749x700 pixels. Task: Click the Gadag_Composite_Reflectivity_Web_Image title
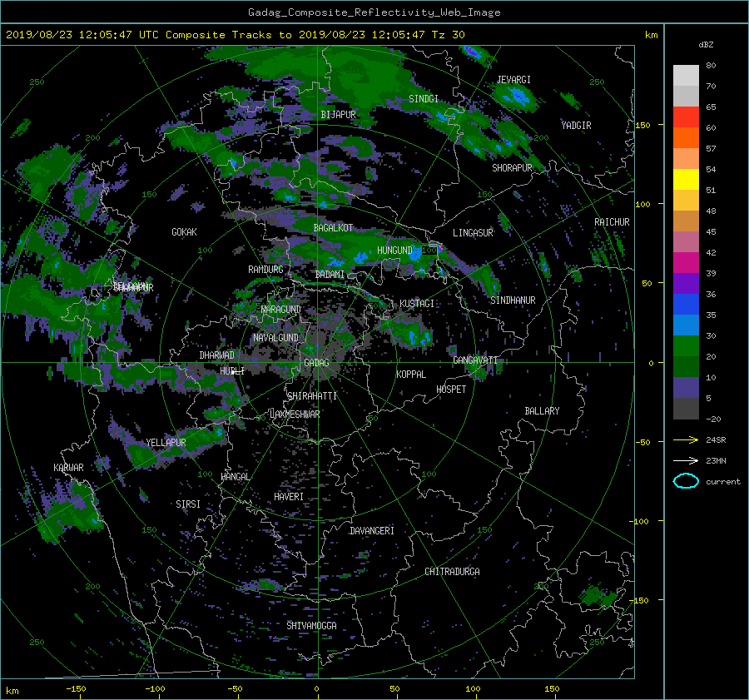[374, 12]
